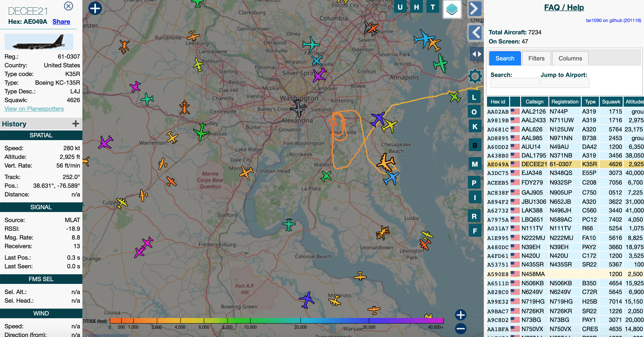Click the selected orange KC-135 aircraft on map

pos(386,163)
